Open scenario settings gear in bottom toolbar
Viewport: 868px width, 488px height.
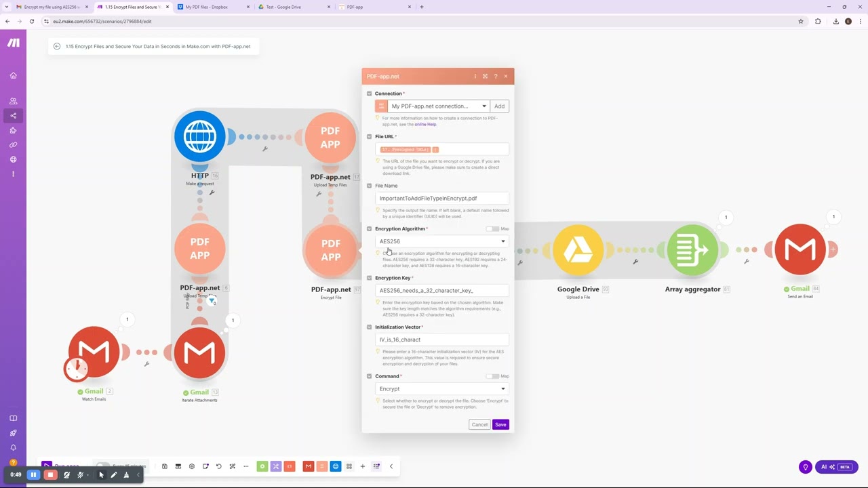coord(192,466)
